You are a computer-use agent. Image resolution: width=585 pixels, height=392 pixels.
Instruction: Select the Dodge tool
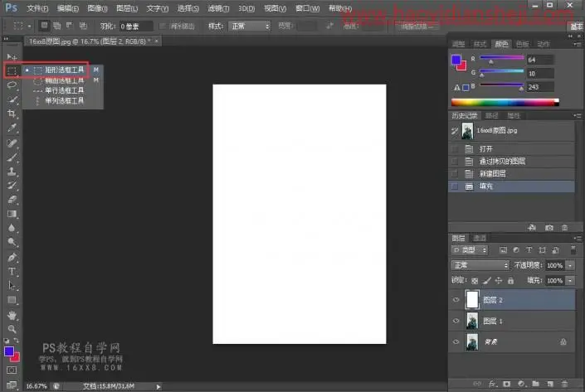click(12, 242)
